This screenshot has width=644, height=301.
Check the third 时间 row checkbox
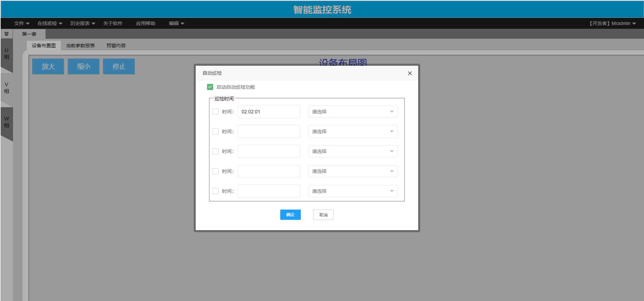tap(216, 151)
